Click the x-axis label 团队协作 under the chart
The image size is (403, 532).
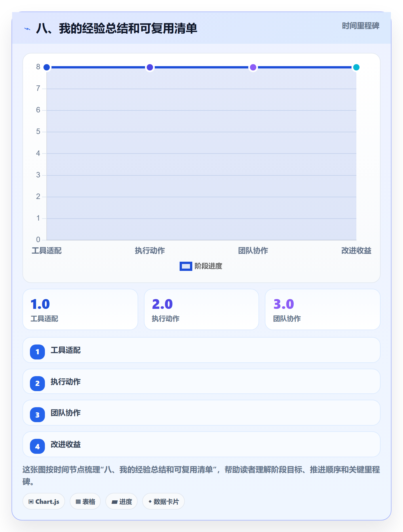[x=253, y=251]
